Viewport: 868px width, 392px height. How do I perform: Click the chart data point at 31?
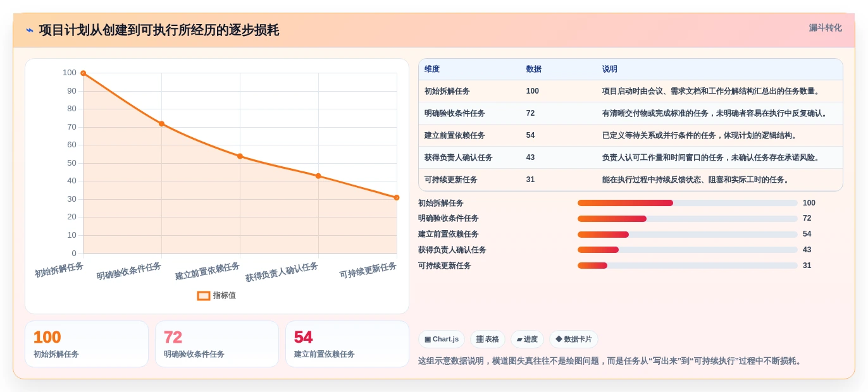click(397, 197)
